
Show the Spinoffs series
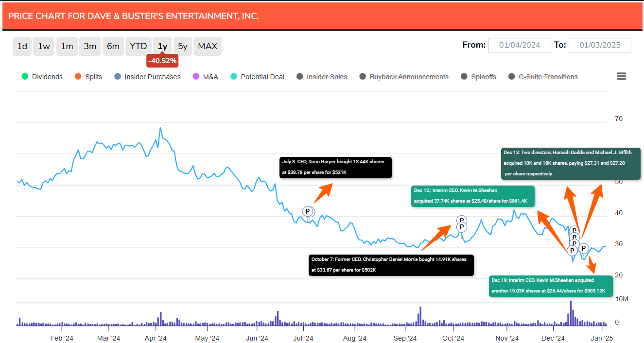478,77
